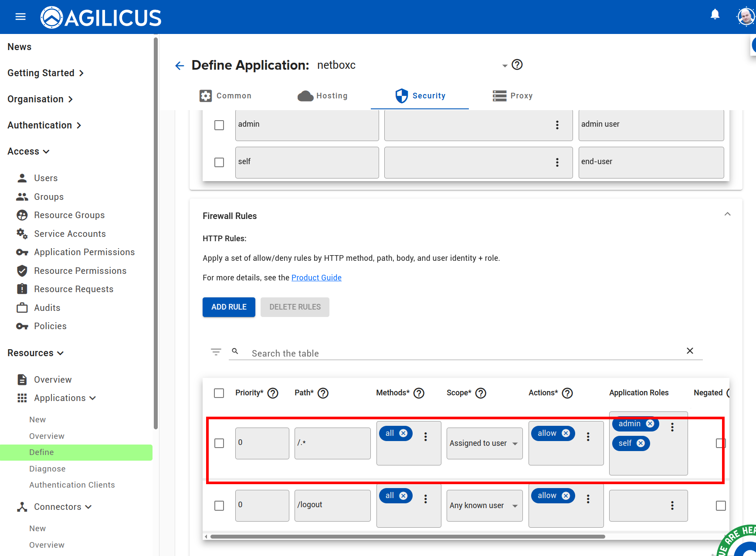Open the navigation hamburger menu
This screenshot has width=756, height=556.
pyautogui.click(x=20, y=16)
